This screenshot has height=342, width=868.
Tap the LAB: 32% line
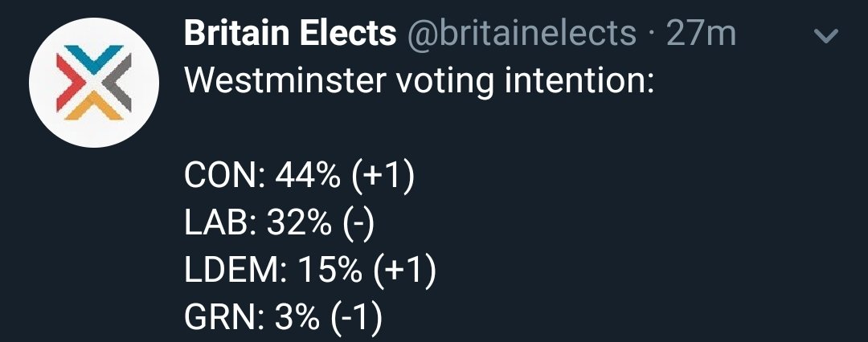click(280, 226)
